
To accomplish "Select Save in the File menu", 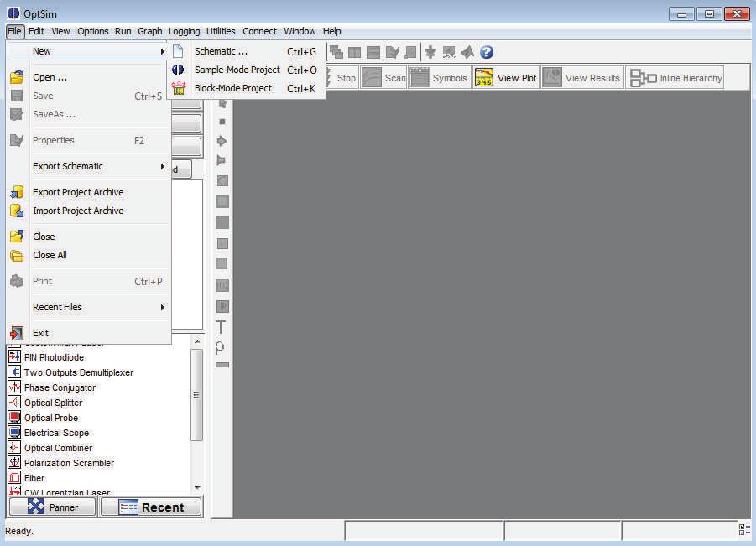I will pos(89,96).
